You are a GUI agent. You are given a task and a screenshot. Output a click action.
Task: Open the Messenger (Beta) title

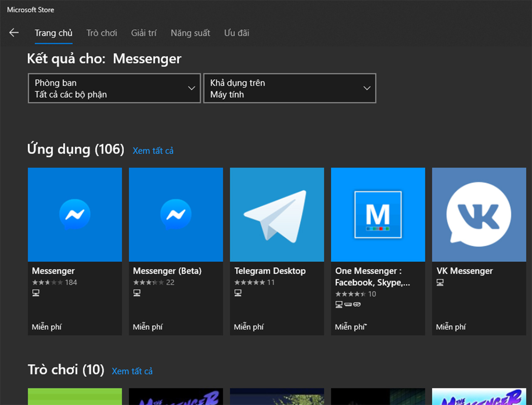pos(167,271)
